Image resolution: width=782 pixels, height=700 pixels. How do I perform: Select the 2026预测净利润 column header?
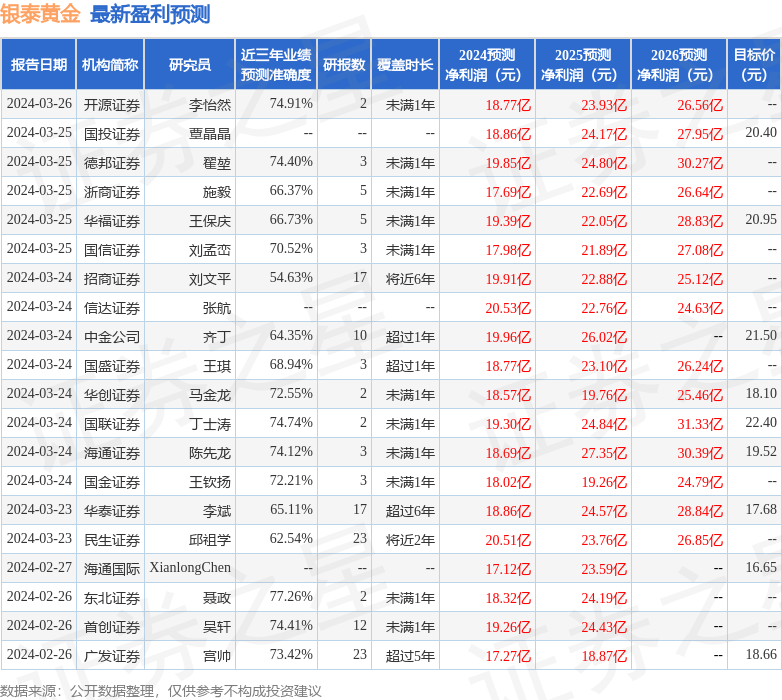[679, 64]
